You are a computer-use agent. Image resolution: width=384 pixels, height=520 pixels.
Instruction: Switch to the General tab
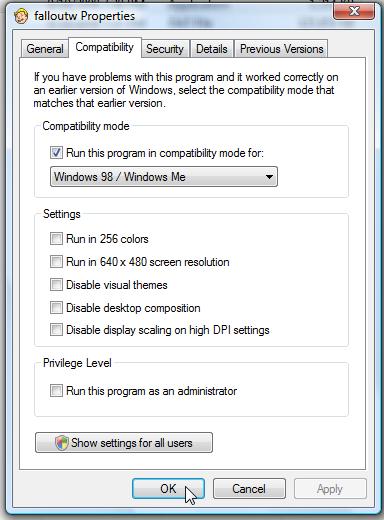pos(45,49)
